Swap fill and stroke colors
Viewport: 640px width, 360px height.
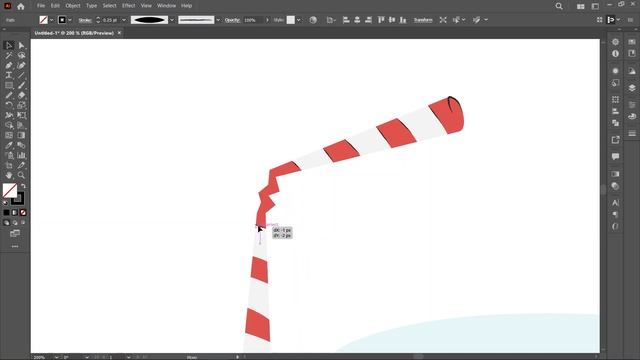click(23, 186)
